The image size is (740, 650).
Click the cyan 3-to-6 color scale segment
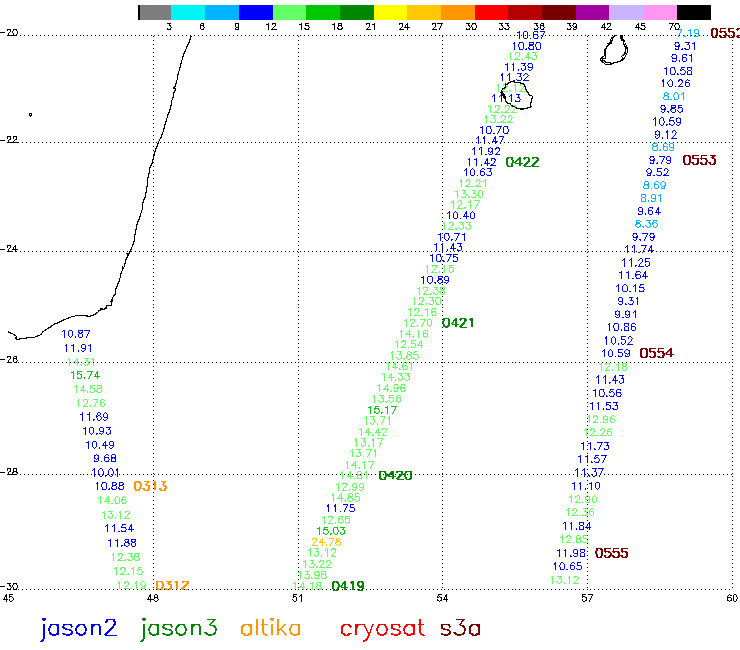point(188,12)
